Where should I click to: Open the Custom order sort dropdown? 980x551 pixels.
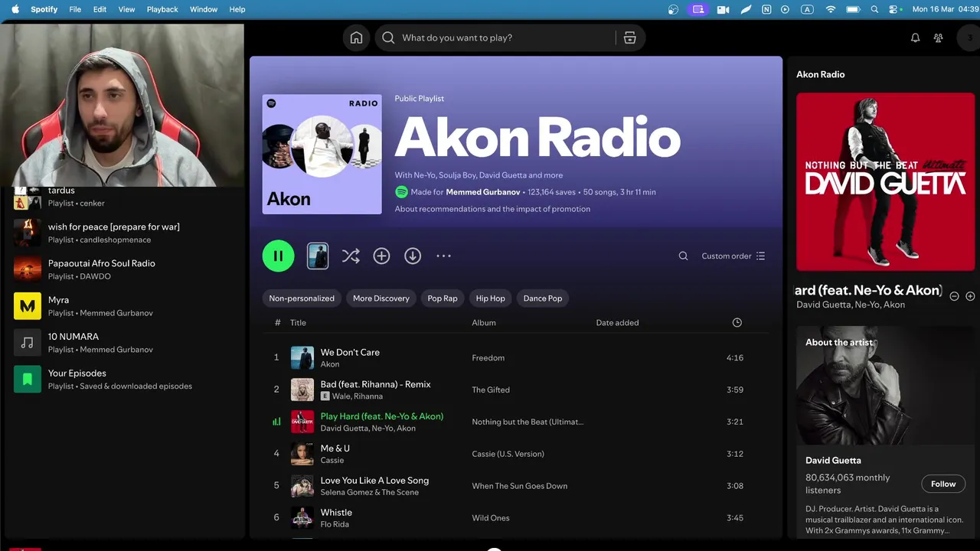733,256
